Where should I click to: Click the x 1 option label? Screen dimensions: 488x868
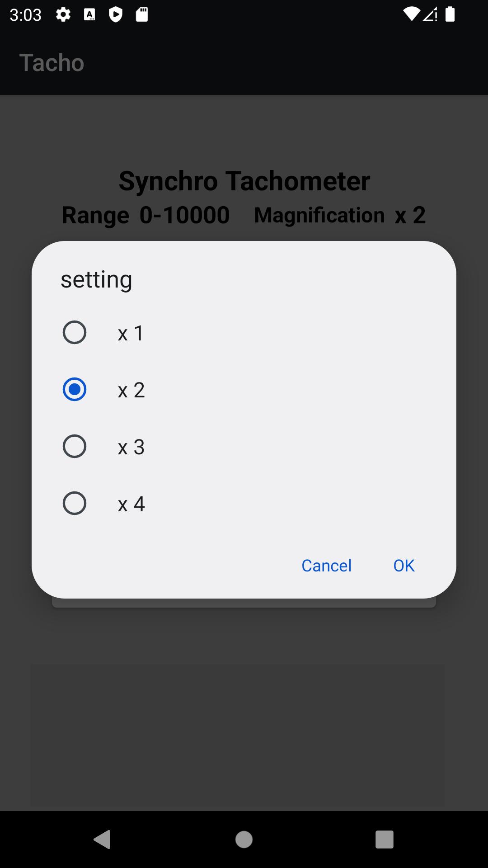pyautogui.click(x=131, y=333)
